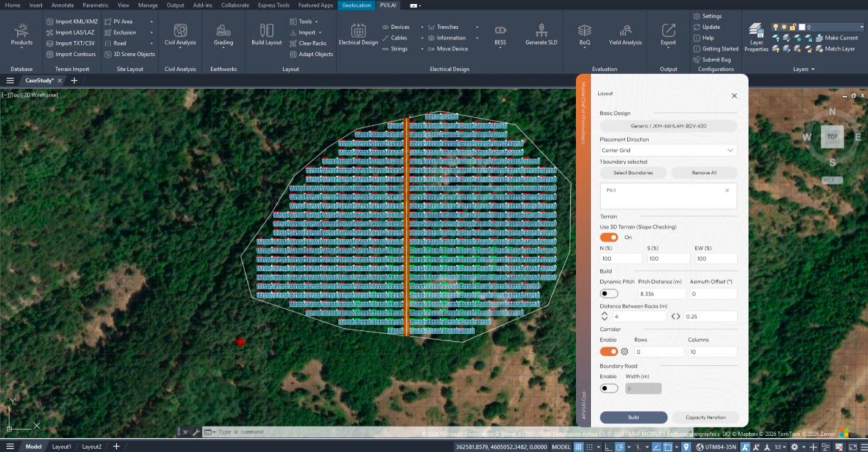
Task: Click the Build button
Action: coord(634,417)
